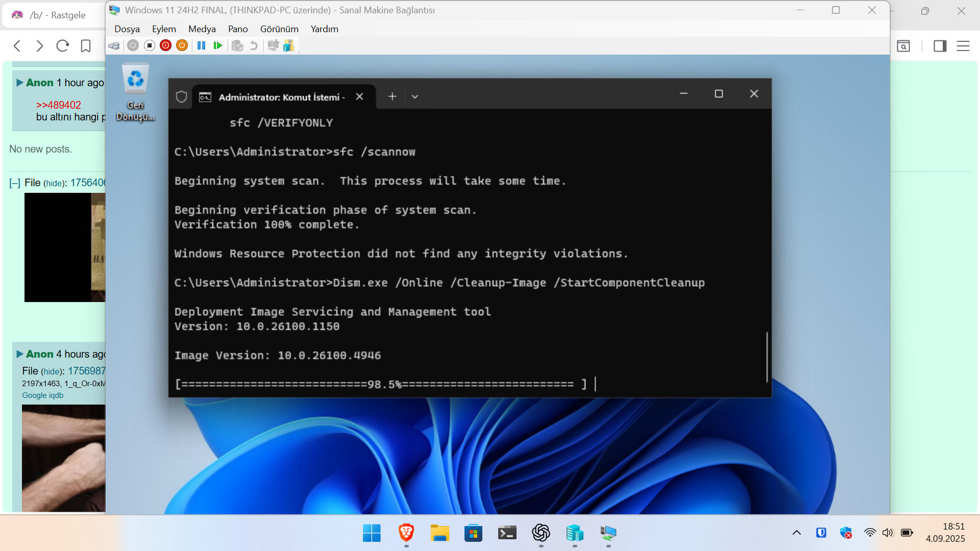Select the Recycle Bin desktop icon in VM
The height and width of the screenshot is (551, 980).
[135, 92]
